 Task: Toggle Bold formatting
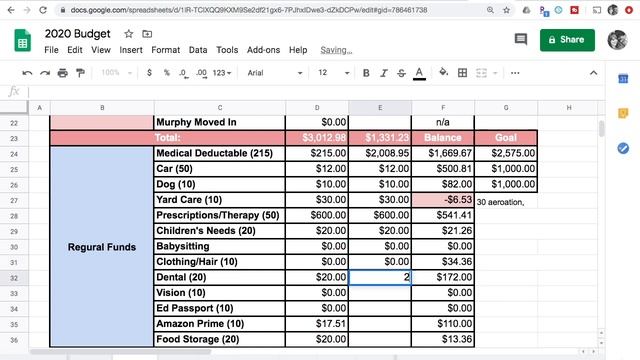[366, 73]
